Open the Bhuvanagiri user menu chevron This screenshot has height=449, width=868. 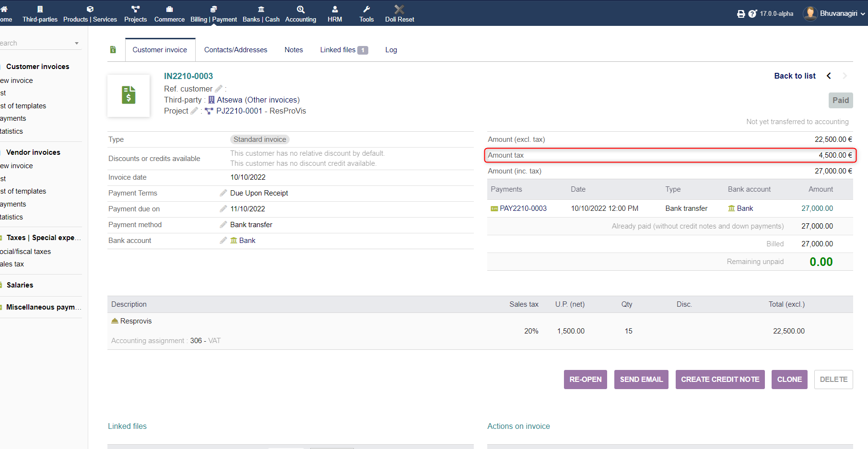tap(862, 13)
